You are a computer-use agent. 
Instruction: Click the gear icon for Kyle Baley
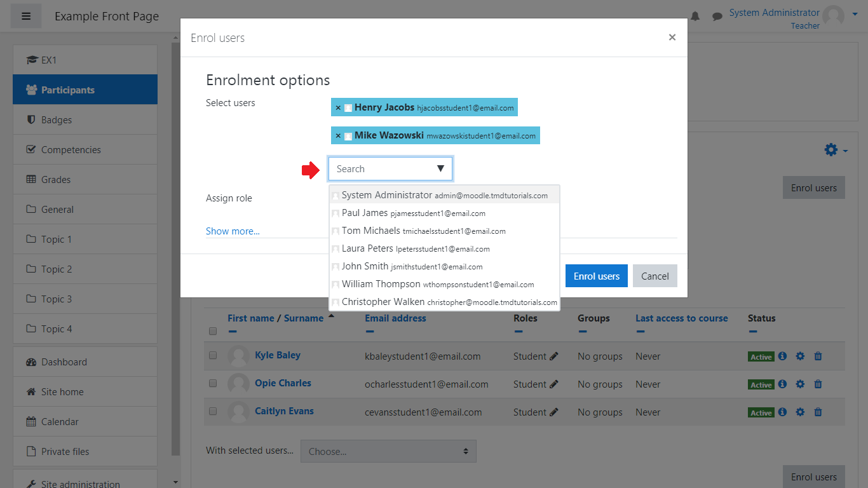click(800, 356)
